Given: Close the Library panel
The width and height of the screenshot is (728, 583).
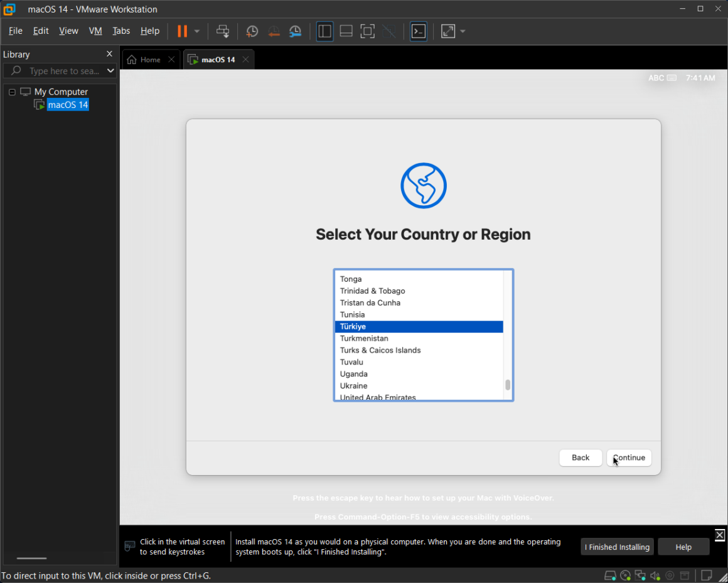Looking at the screenshot, I should (110, 54).
